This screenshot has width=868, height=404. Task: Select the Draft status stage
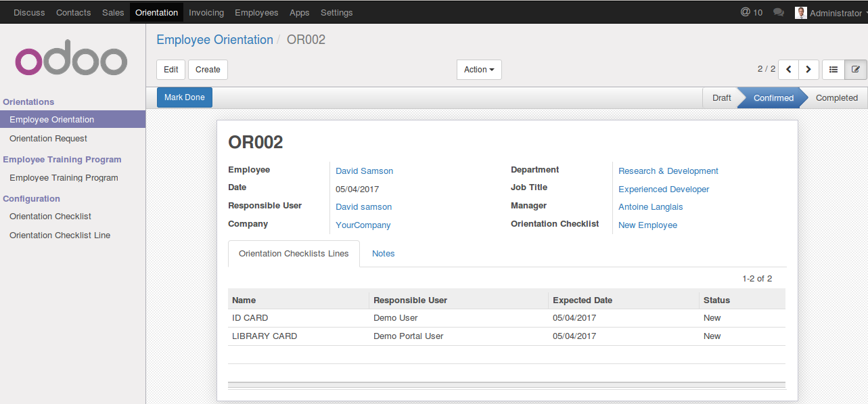click(721, 98)
